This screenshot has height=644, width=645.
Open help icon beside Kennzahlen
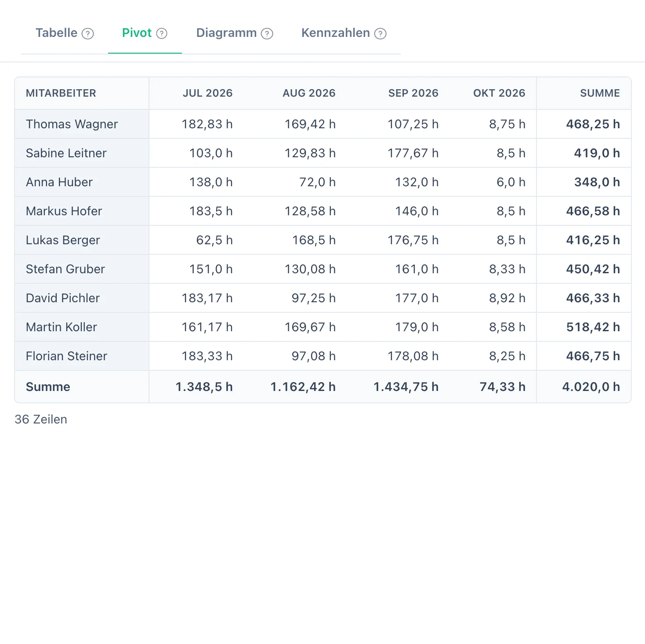tap(380, 33)
